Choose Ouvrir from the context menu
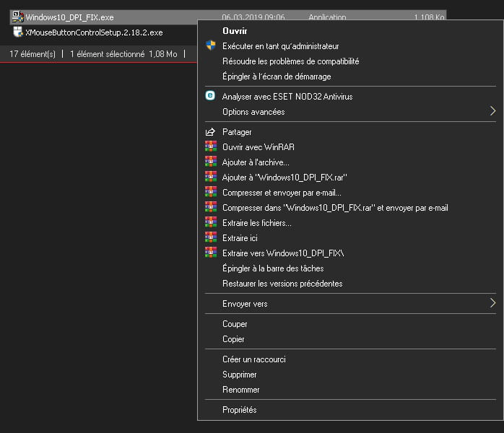 350,31
